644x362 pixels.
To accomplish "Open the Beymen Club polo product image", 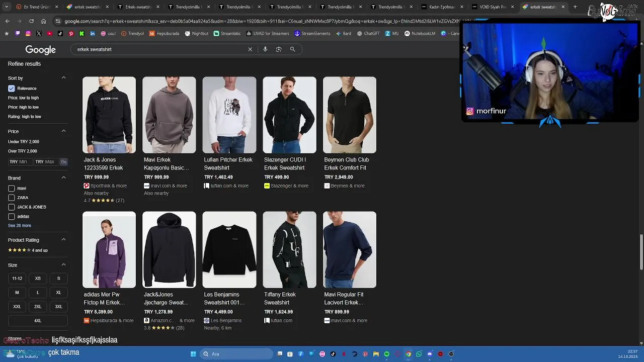I will (350, 115).
